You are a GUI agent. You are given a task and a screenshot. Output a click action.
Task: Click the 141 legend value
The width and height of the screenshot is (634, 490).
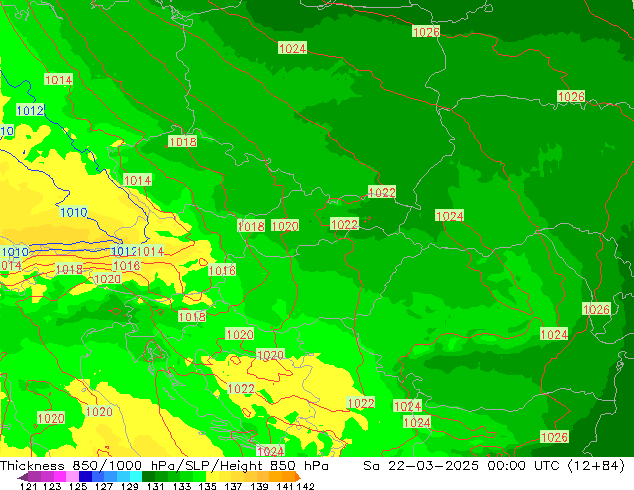click(285, 486)
